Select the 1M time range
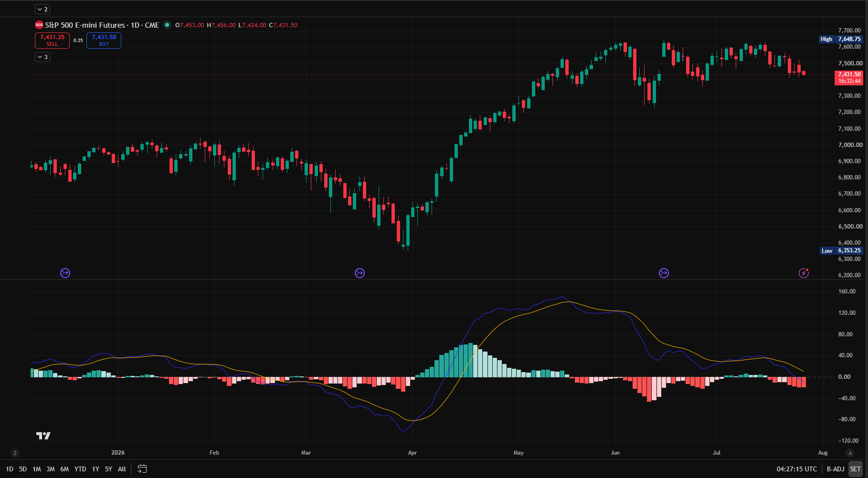 [37, 469]
